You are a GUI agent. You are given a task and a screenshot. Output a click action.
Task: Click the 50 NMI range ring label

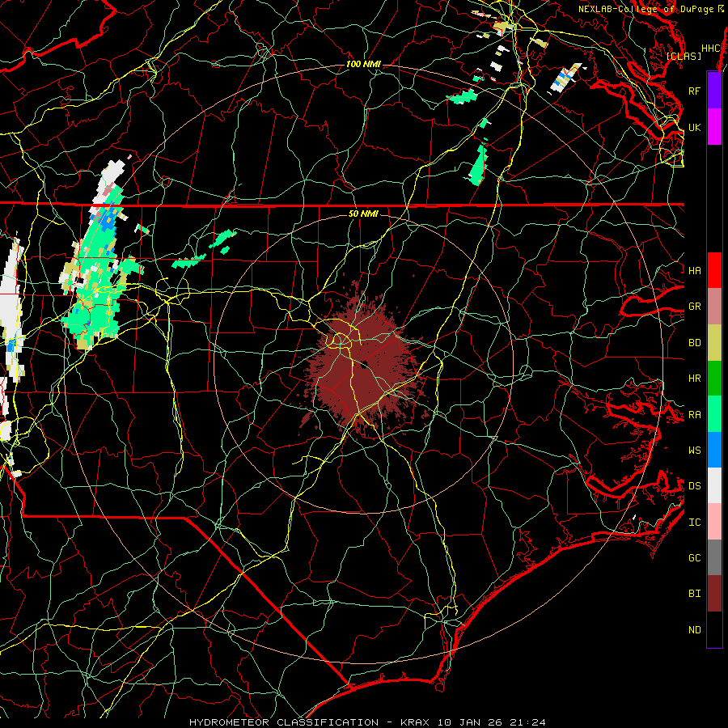pyautogui.click(x=363, y=214)
